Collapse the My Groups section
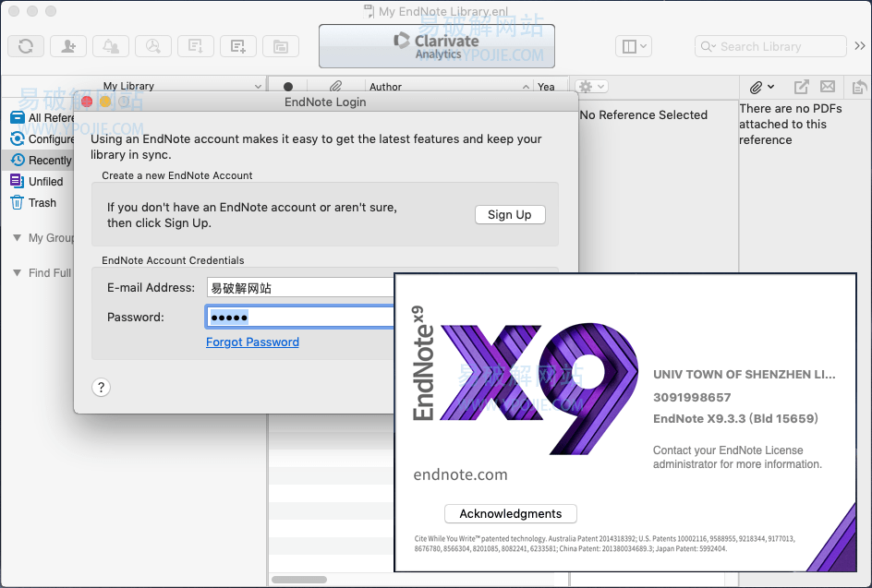Screen dimensions: 872x588 point(16,238)
